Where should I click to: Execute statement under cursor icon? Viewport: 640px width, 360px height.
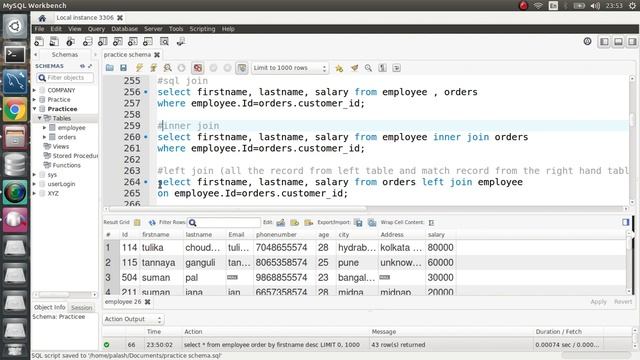point(153,68)
